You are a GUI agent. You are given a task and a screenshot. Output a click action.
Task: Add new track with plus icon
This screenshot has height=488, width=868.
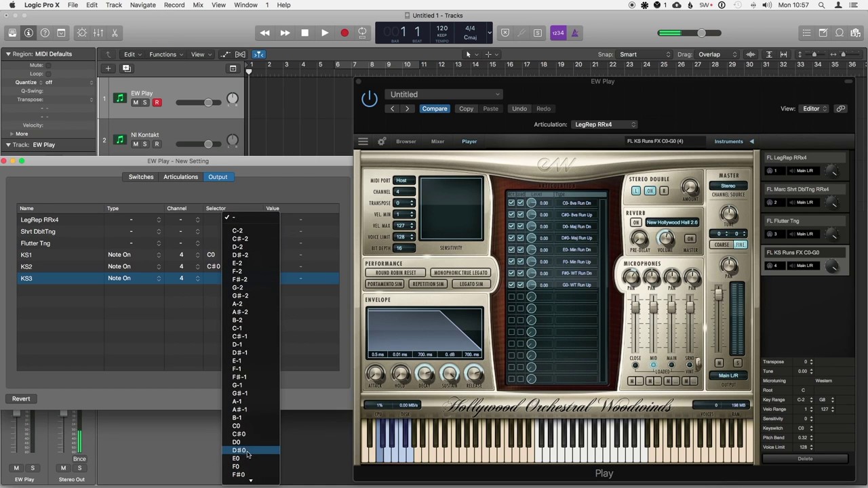[108, 68]
